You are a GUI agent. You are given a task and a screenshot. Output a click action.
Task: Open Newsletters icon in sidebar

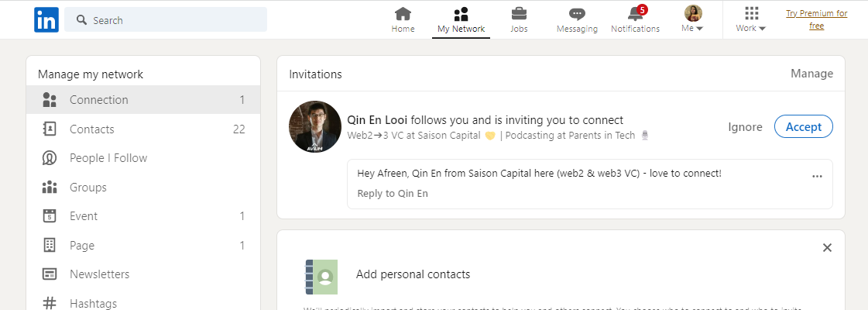[x=50, y=274]
